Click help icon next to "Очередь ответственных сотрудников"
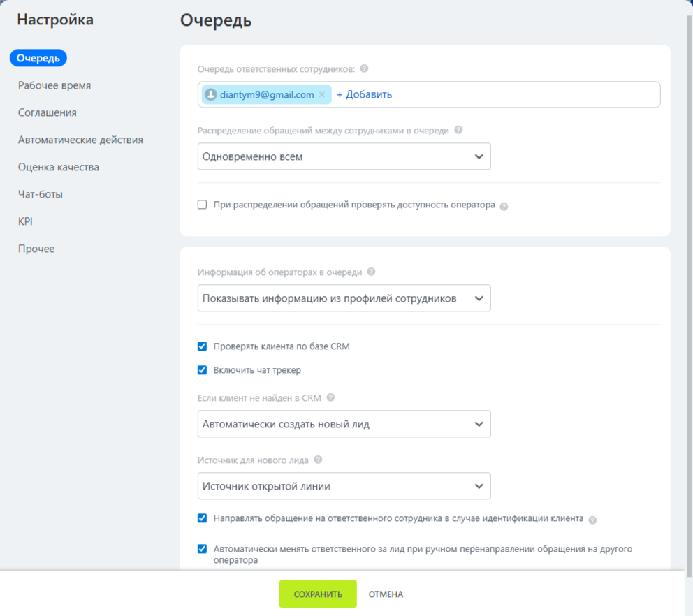Viewport: 693px width, 616px height. pos(364,69)
